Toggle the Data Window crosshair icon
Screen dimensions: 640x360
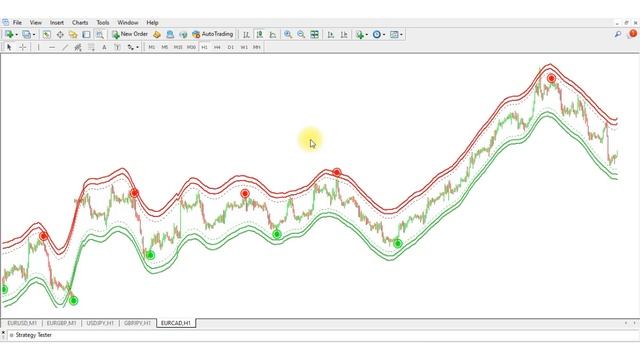pos(60,35)
